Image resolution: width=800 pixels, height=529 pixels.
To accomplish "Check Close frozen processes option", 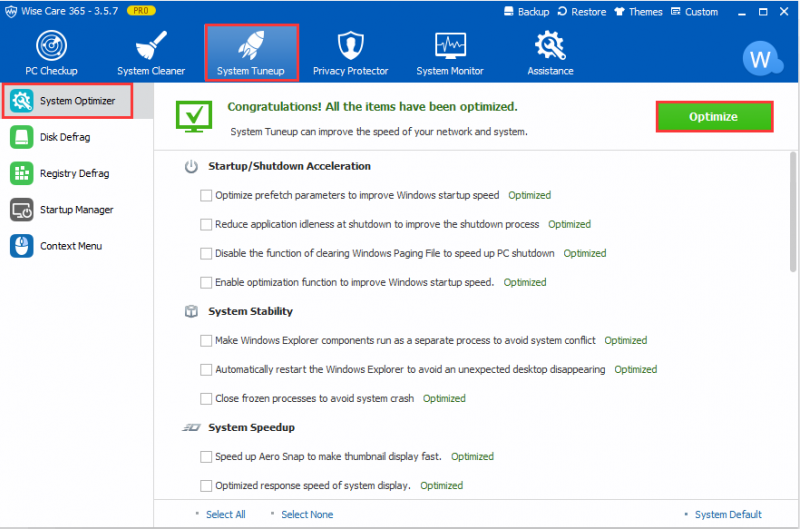I will click(x=206, y=399).
